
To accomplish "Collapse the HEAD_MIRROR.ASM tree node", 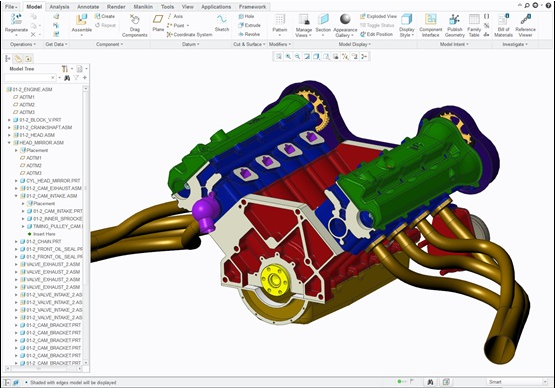I will click(x=10, y=143).
